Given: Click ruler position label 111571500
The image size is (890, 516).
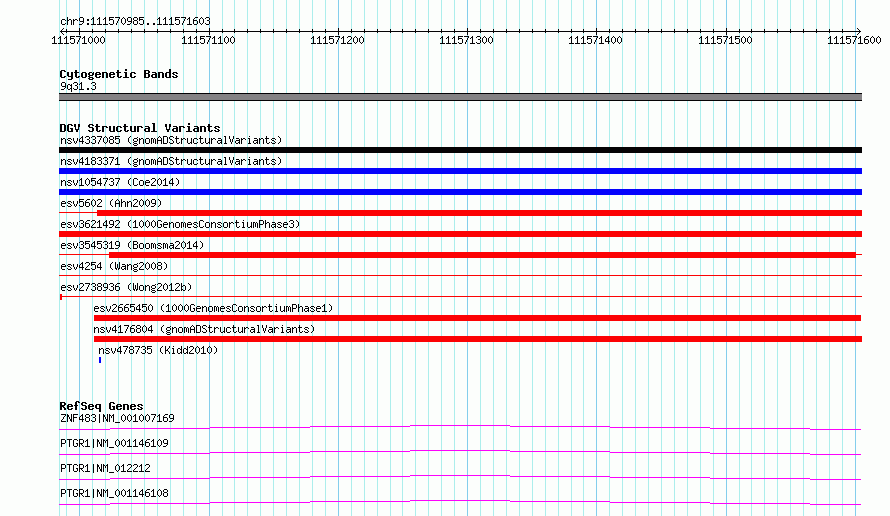Looking at the screenshot, I should tap(725, 40).
